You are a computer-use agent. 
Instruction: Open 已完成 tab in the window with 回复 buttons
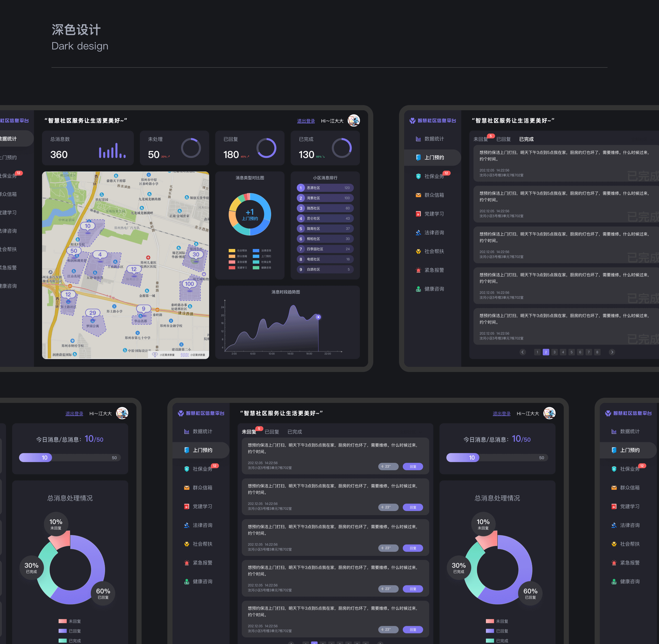click(x=295, y=431)
